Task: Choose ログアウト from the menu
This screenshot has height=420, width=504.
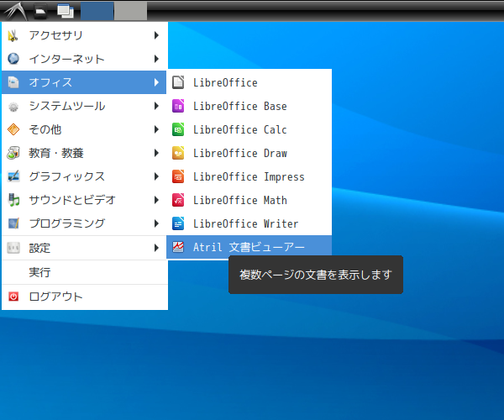Action: [x=84, y=297]
